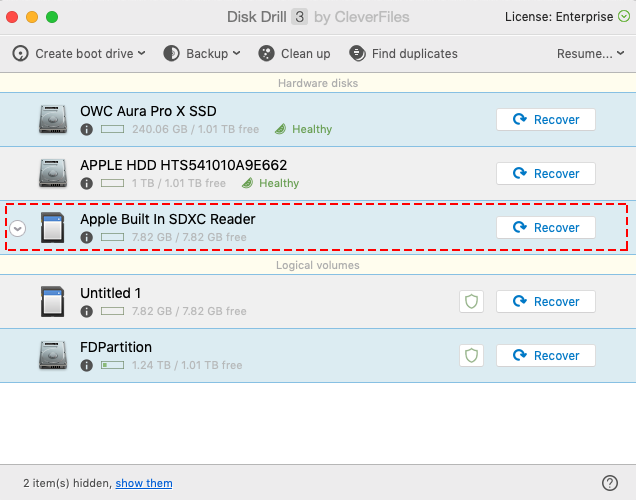Click the Clean up toolbar icon
Screen dimensions: 636x500
[x=266, y=54]
